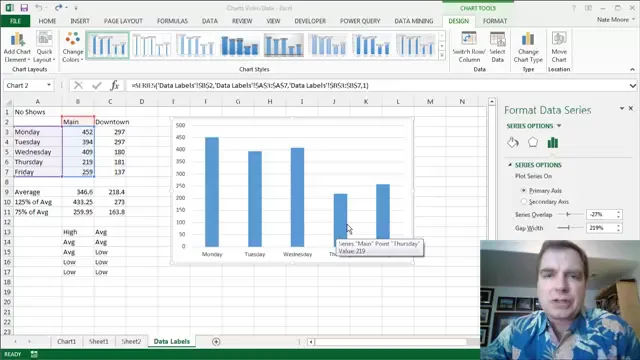Increase Series Overlap with stepper
Screen dimensions: 640x360
pos(619,212)
